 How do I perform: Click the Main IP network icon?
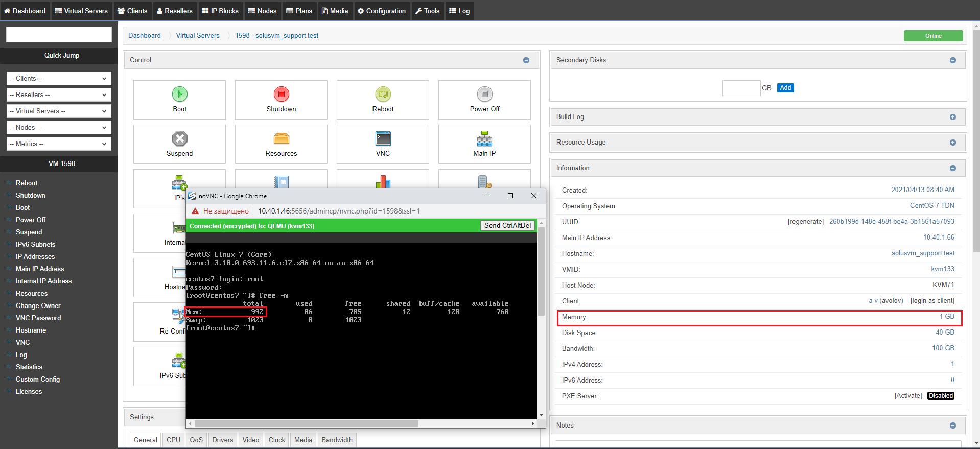coord(484,138)
